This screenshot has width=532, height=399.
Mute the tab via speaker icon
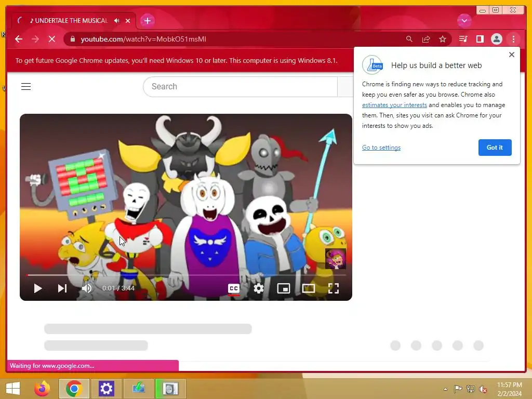(x=117, y=21)
